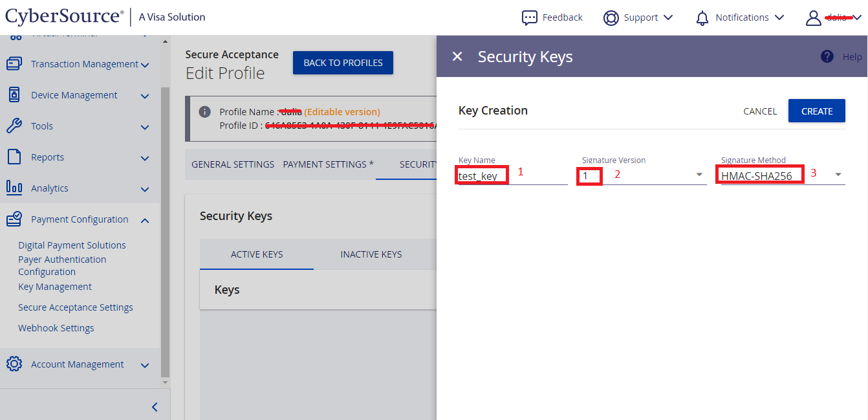868x420 pixels.
Task: Switch to Payment Settings tab
Action: 328,164
